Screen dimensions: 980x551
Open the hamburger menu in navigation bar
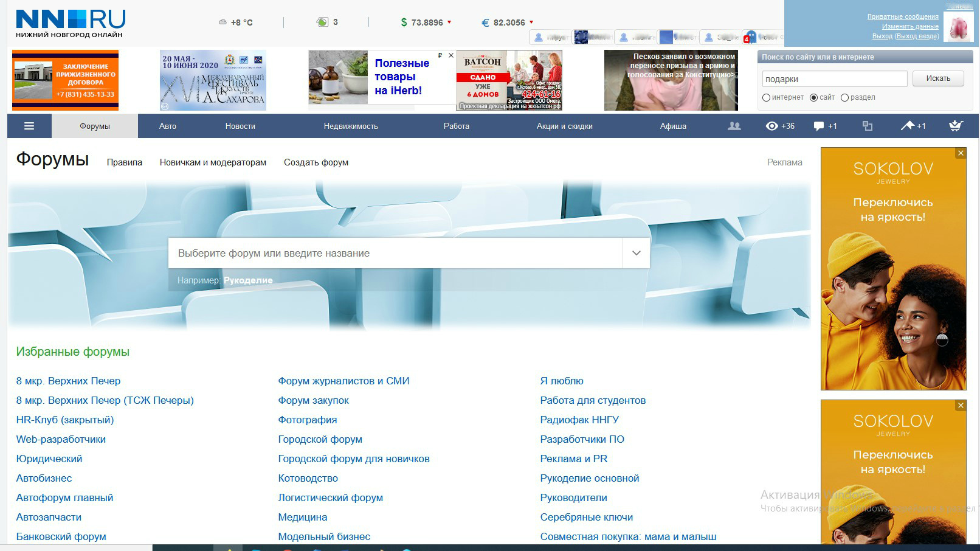pyautogui.click(x=29, y=126)
